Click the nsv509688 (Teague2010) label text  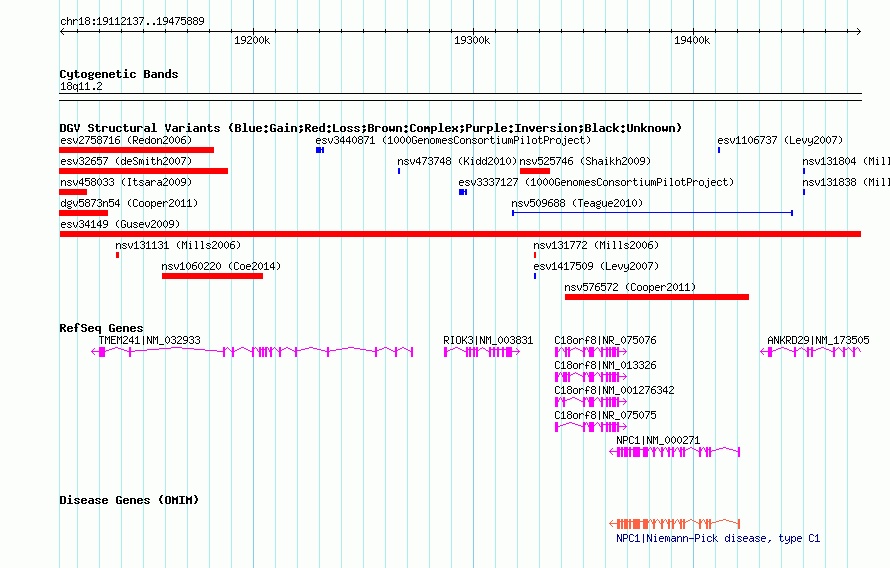click(577, 203)
